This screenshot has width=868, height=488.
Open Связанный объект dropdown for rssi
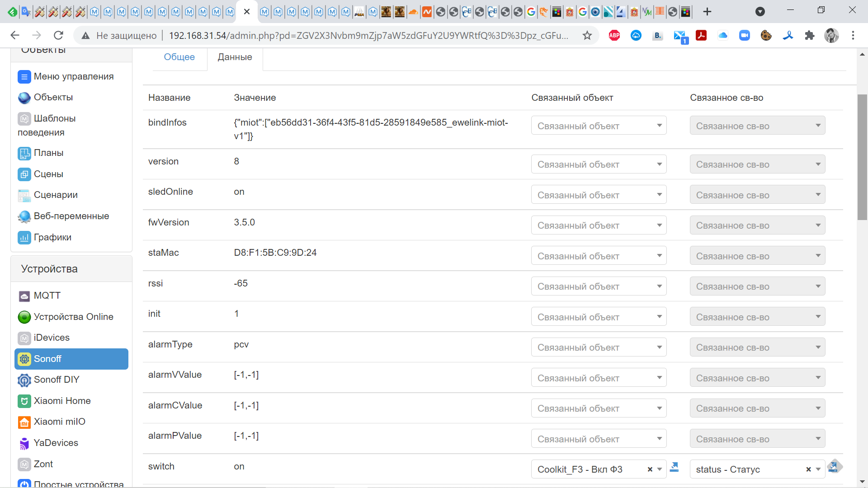point(598,286)
